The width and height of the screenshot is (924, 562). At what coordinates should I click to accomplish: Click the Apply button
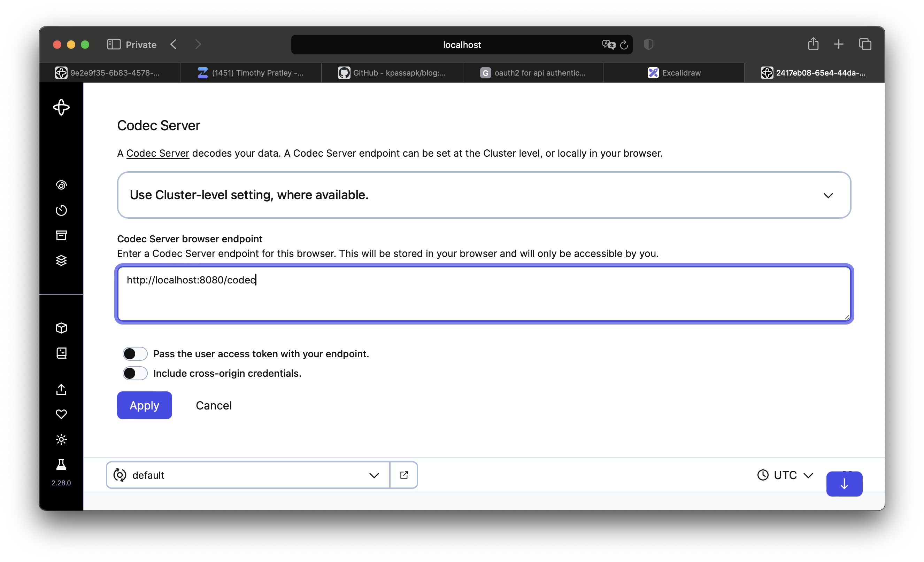(x=144, y=405)
